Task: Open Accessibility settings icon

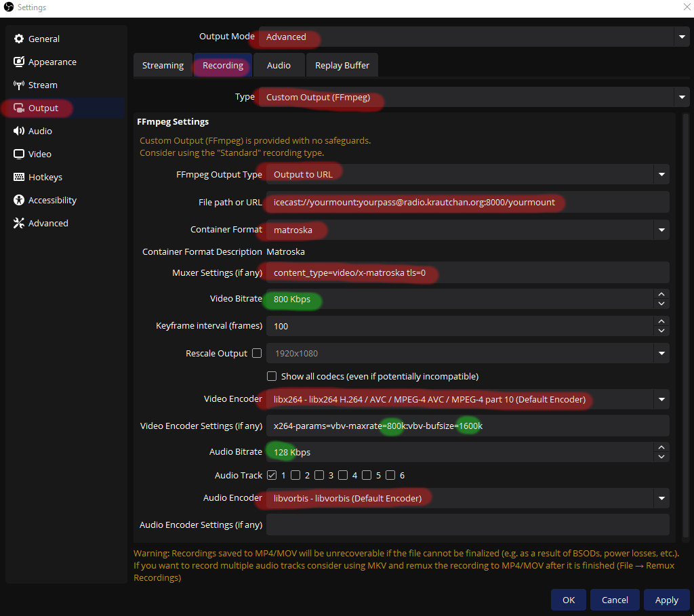Action: [x=19, y=200]
